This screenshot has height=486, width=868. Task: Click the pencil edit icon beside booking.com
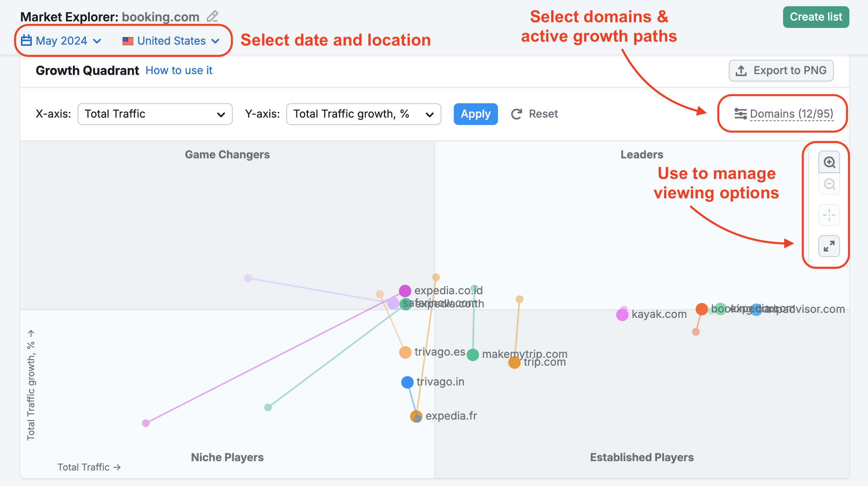213,16
